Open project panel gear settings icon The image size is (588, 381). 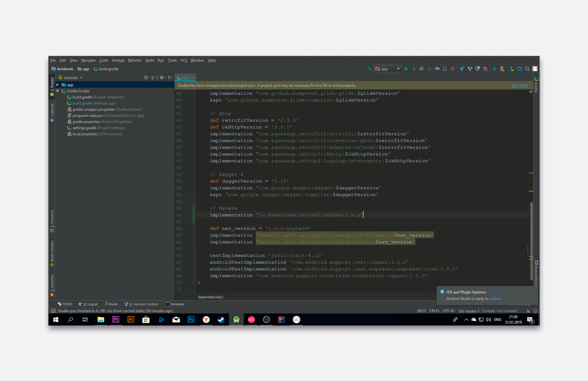tap(162, 78)
